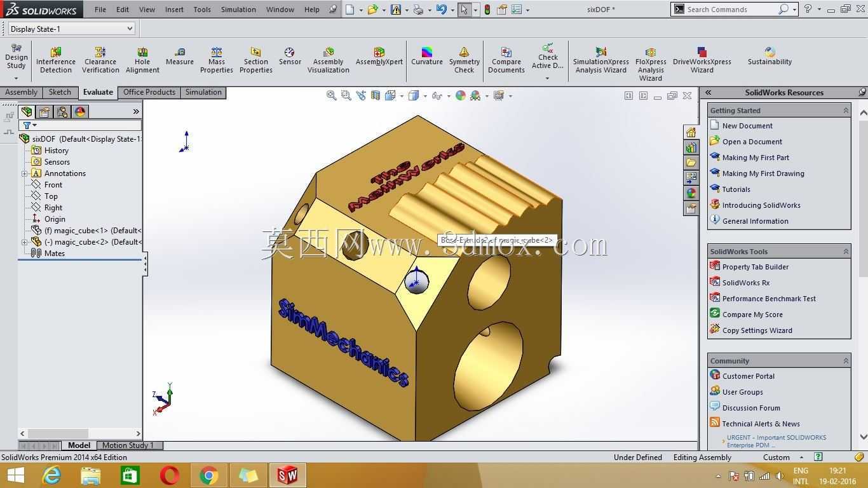This screenshot has width=868, height=488.
Task: Open Assembly Visualization
Action: coord(329,60)
